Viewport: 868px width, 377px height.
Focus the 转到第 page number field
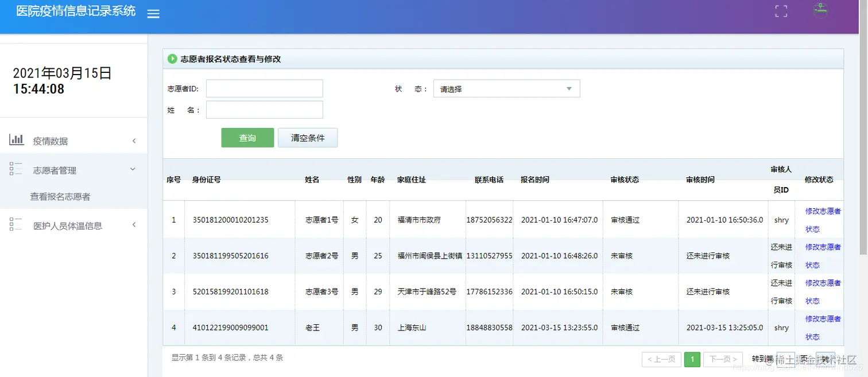click(785, 359)
